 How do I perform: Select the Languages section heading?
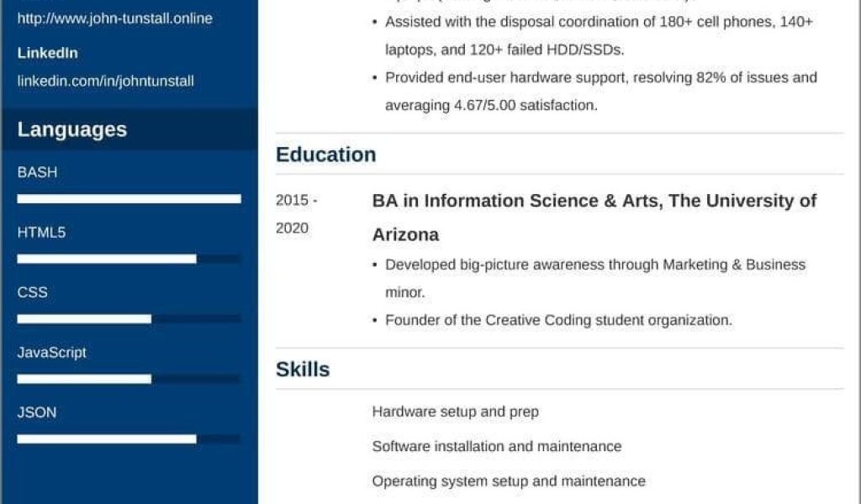pyautogui.click(x=72, y=129)
